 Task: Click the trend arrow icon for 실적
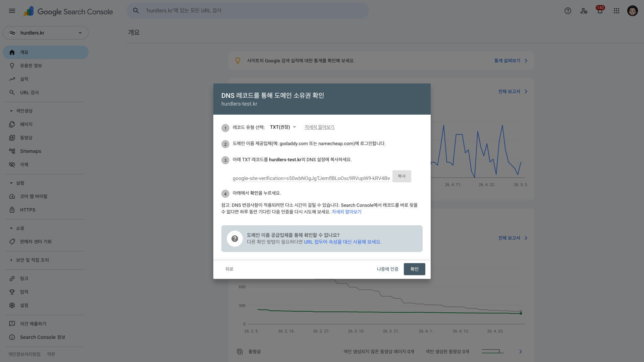pyautogui.click(x=12, y=79)
